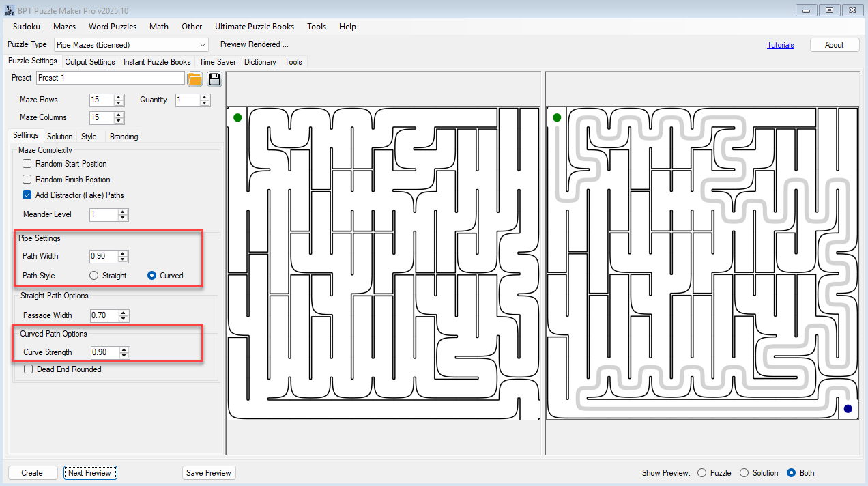This screenshot has height=486, width=868.
Task: Click the BPT Puzzle Maker Pro title bar icon
Action: point(8,10)
